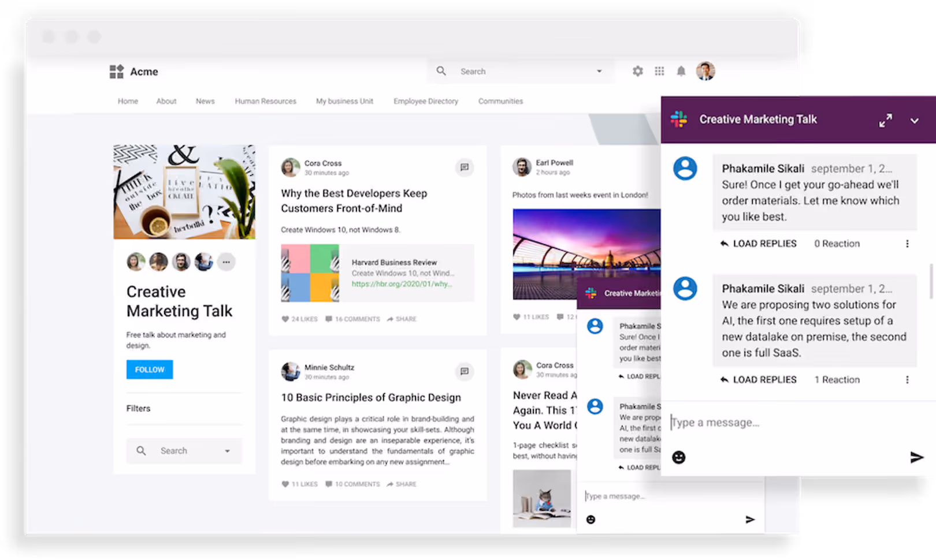Click first member avatar under community banner

coord(136,262)
